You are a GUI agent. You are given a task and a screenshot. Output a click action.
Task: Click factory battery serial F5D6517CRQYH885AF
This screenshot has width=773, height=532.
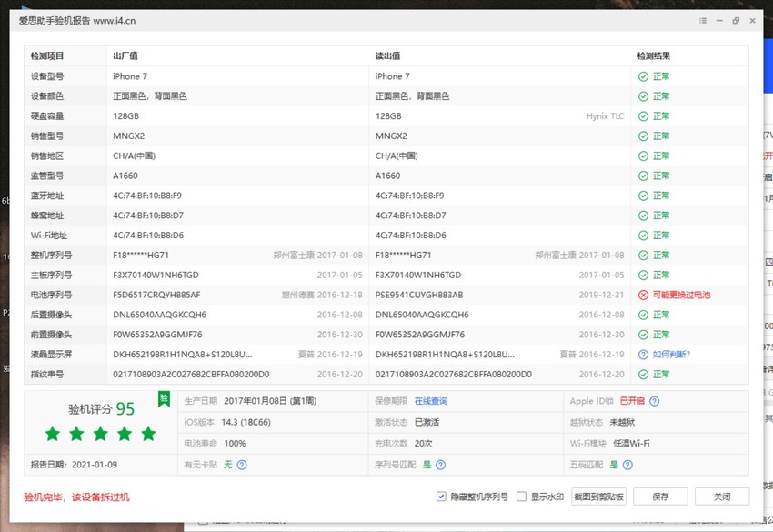point(156,295)
